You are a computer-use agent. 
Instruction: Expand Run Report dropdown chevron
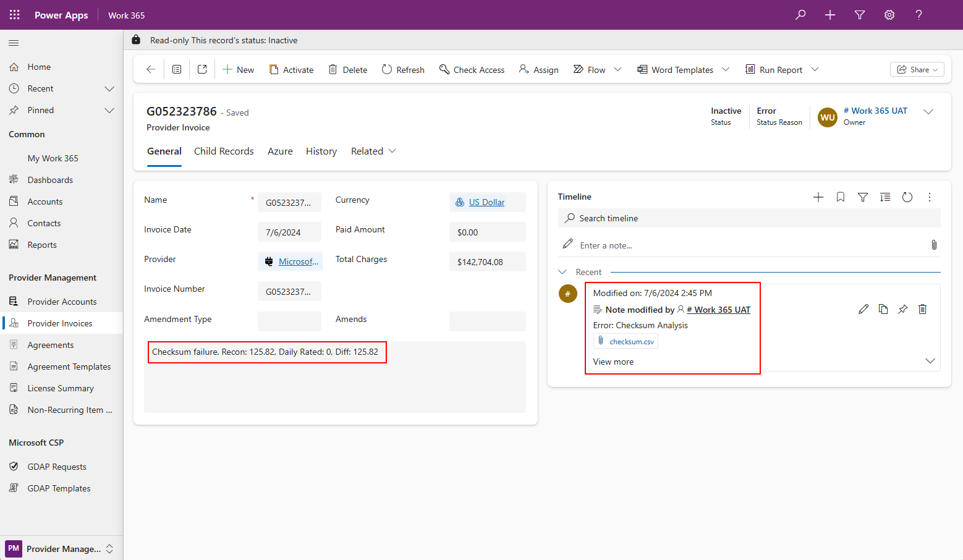pyautogui.click(x=815, y=69)
